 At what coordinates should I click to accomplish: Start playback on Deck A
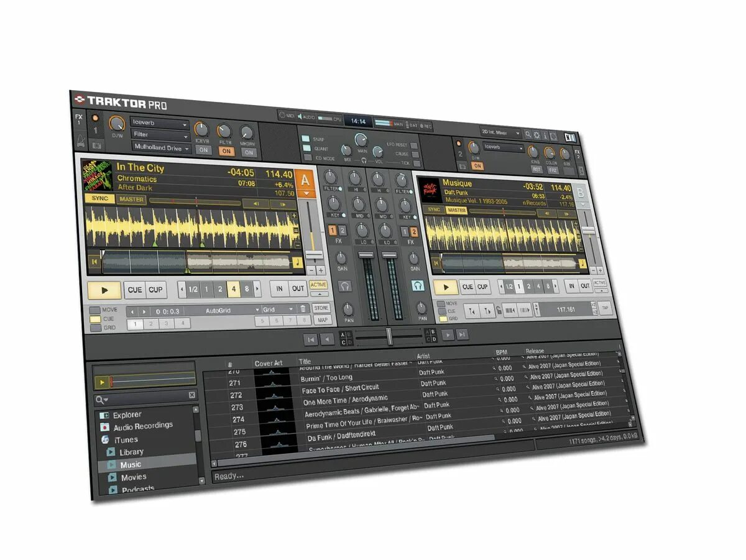click(104, 290)
